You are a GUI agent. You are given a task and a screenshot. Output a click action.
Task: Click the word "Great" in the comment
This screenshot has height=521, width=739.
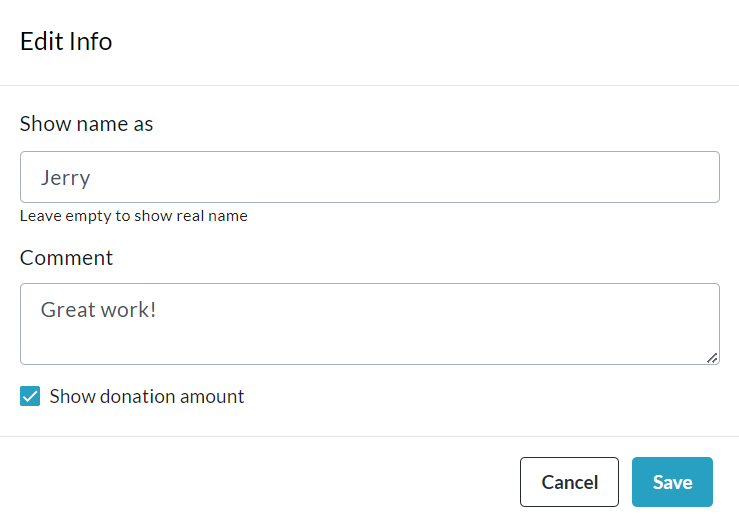click(67, 310)
